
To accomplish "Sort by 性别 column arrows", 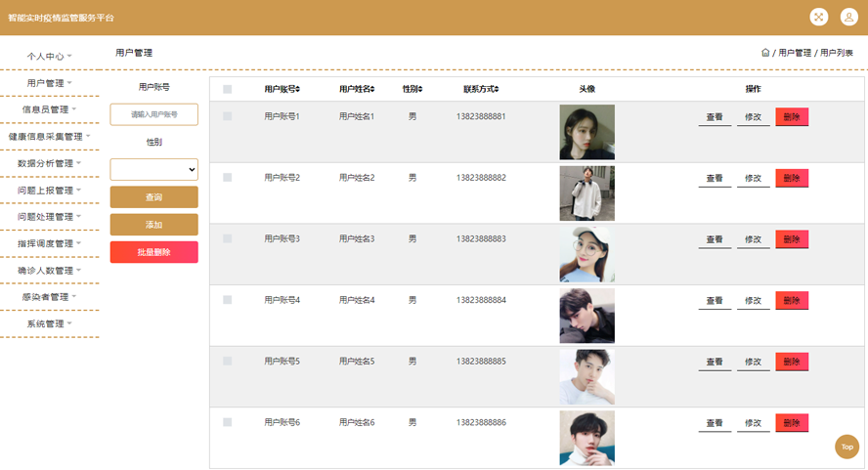I will tap(420, 89).
